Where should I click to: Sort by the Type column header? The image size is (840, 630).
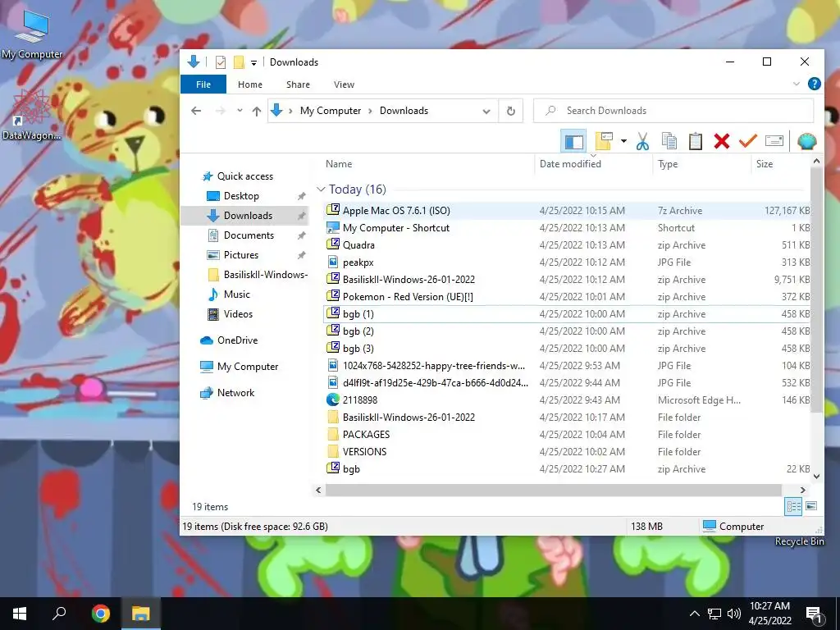click(x=668, y=164)
